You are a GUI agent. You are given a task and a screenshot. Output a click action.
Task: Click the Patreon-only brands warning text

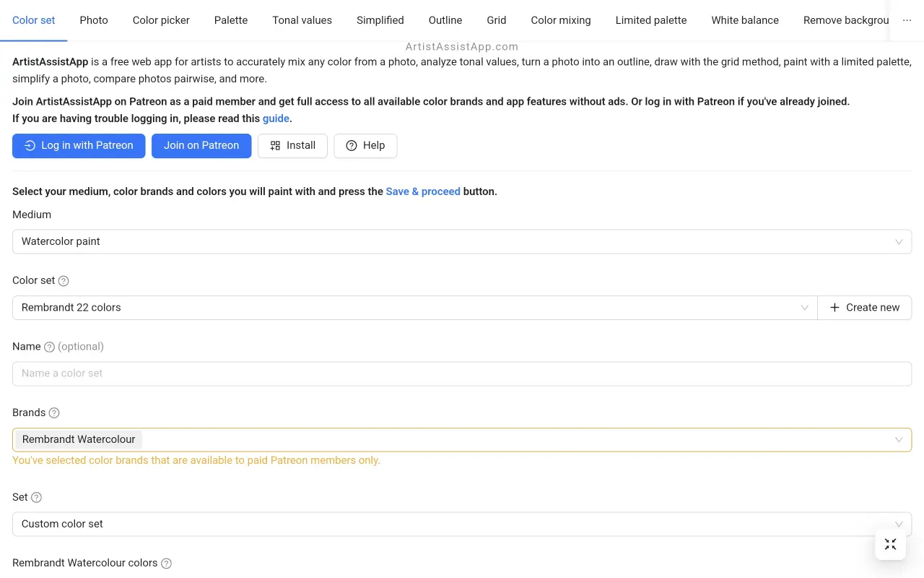click(196, 460)
